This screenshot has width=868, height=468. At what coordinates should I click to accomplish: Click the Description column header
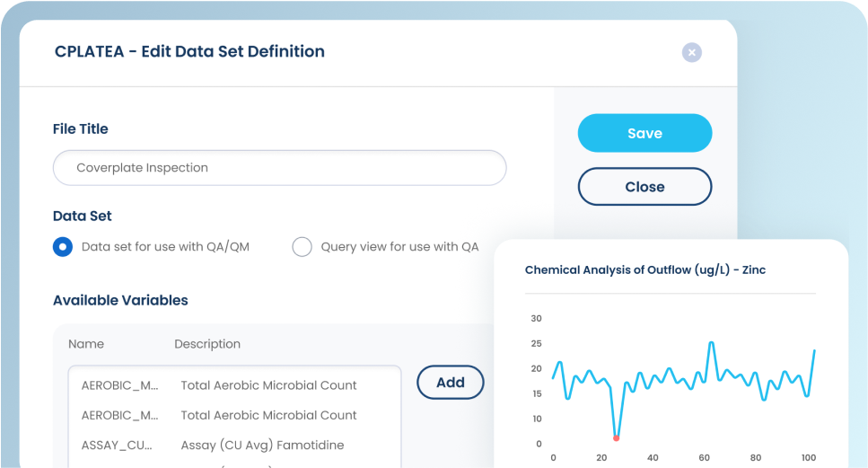click(207, 344)
